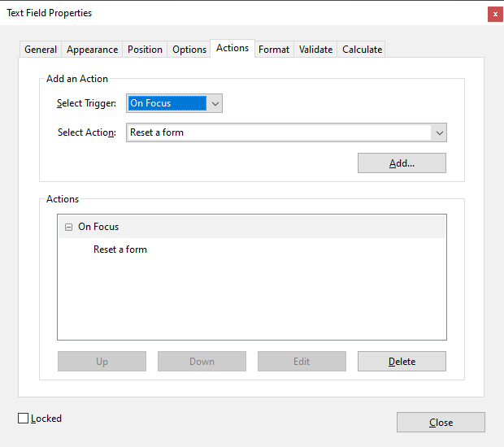Click the Up button
The width and height of the screenshot is (504, 447).
click(102, 361)
